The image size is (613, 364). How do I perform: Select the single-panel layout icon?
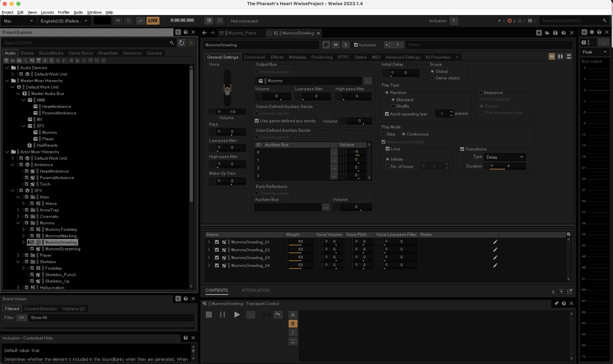click(552, 57)
